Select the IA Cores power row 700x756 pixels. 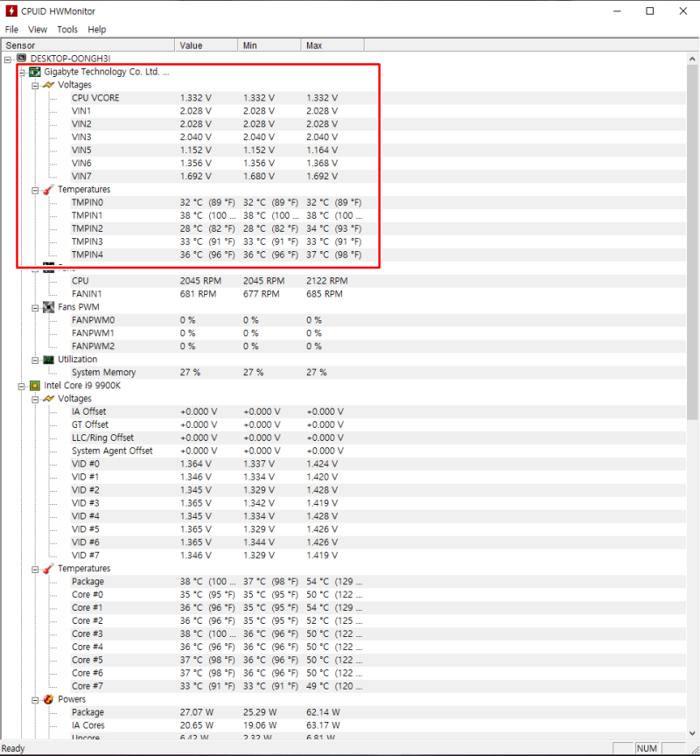[x=377, y=725]
